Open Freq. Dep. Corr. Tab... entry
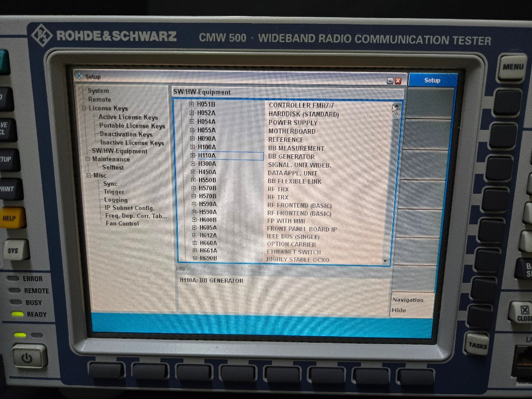This screenshot has height=399, width=532. [x=137, y=216]
